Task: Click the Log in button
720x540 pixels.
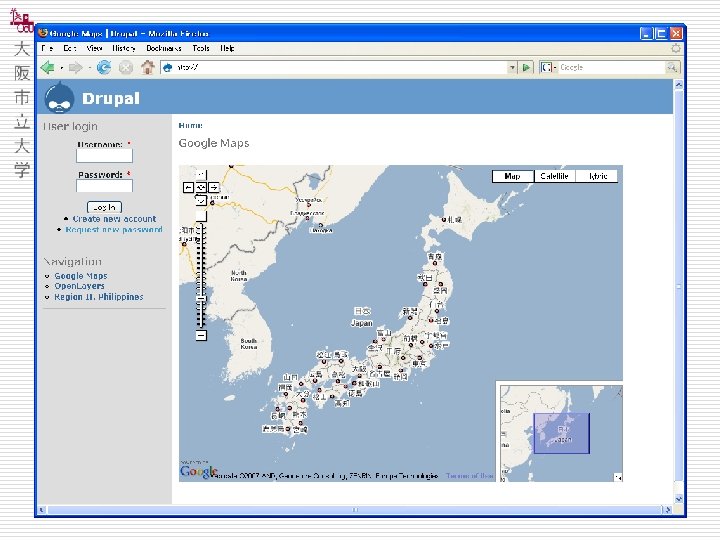Action: [104, 208]
